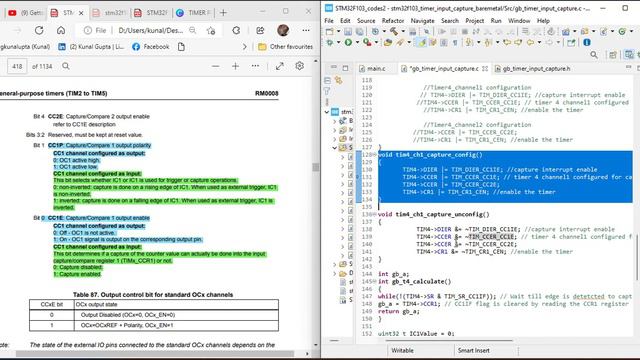Open the Project menu
640x360 pixels.
pos(474,20)
